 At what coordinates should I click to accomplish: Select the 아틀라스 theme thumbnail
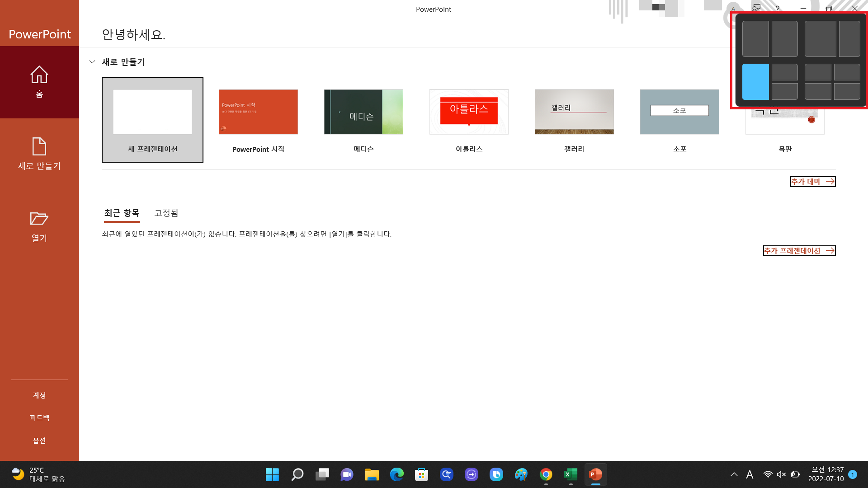[469, 112]
